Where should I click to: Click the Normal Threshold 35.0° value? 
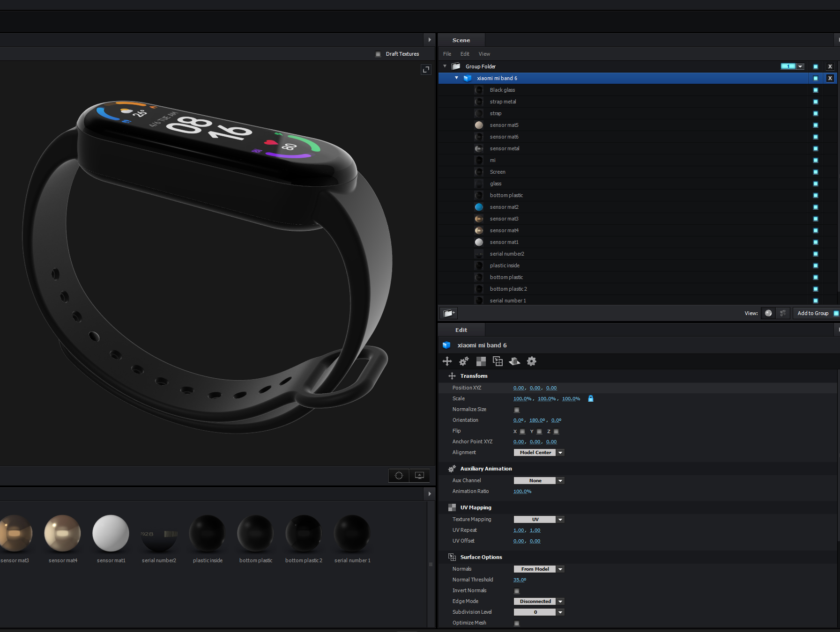click(x=520, y=580)
